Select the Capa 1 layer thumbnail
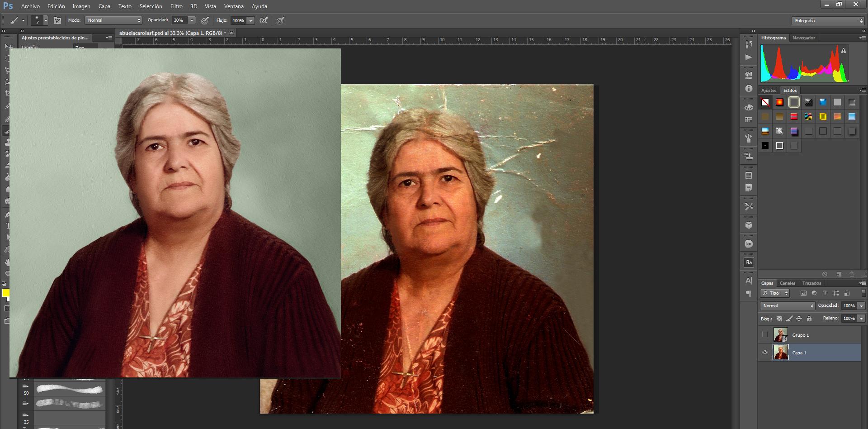 (x=781, y=353)
